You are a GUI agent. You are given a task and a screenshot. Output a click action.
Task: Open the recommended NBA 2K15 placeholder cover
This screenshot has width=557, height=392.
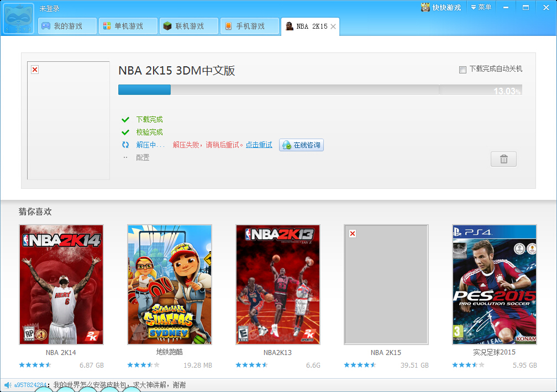pyautogui.click(x=386, y=284)
